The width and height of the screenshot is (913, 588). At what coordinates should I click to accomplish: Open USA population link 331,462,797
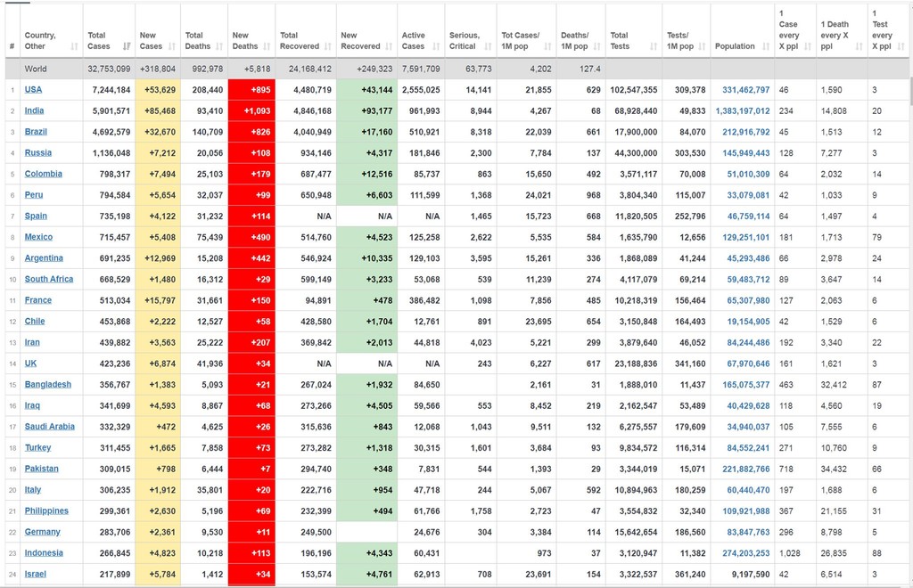[x=746, y=90]
